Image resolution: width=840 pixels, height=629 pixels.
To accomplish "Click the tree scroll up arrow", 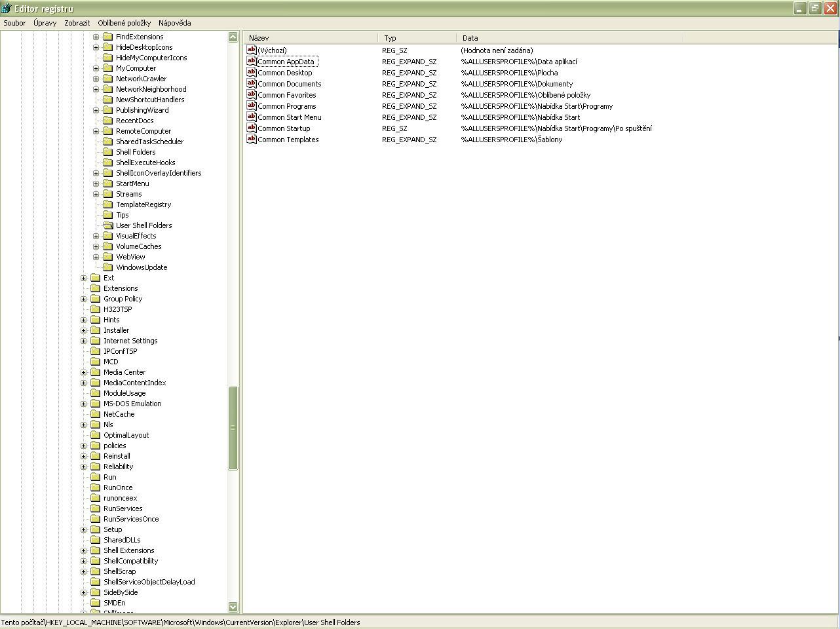I will click(x=233, y=37).
